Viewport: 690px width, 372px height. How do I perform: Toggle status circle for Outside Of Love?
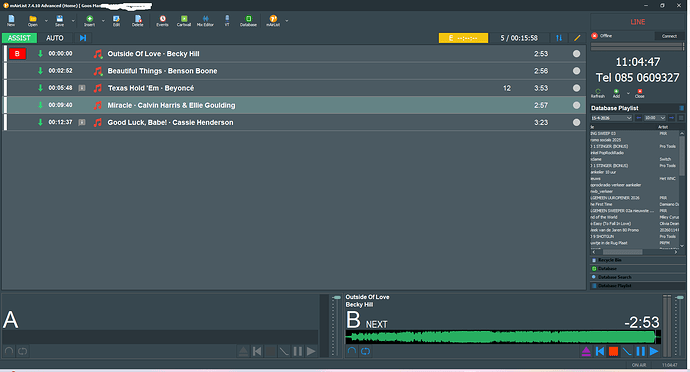576,54
